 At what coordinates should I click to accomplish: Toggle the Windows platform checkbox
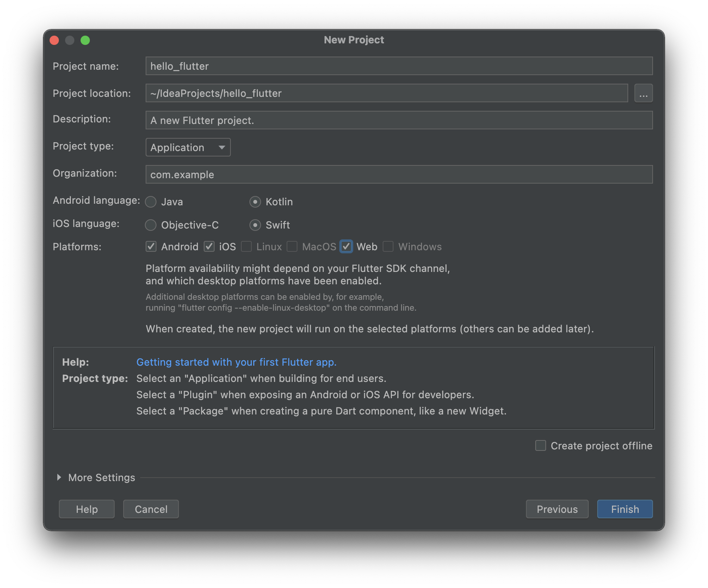(388, 246)
